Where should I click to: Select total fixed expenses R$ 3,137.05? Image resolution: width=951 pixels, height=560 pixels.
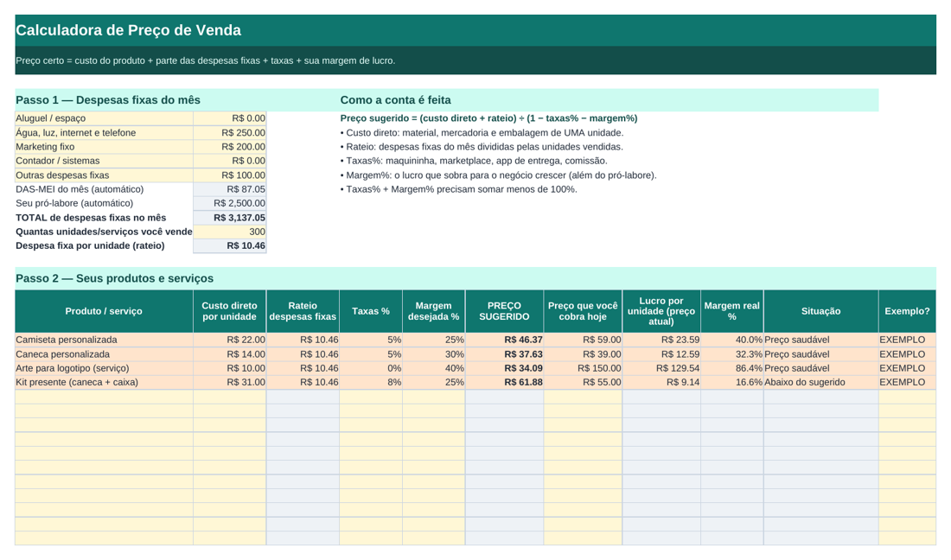click(x=230, y=218)
